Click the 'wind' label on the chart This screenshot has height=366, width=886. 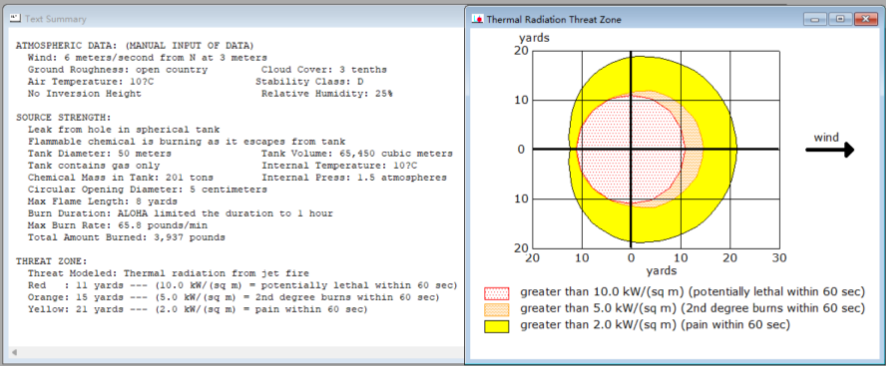(x=826, y=137)
